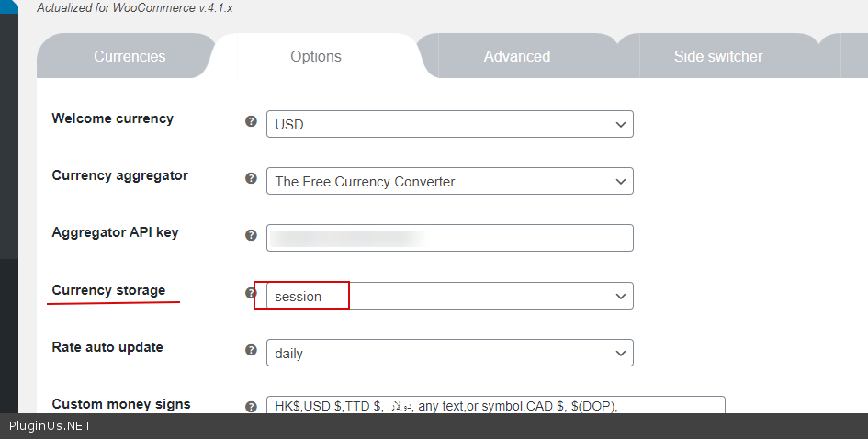Expand the Rate auto update daily dropdown

coord(449,353)
